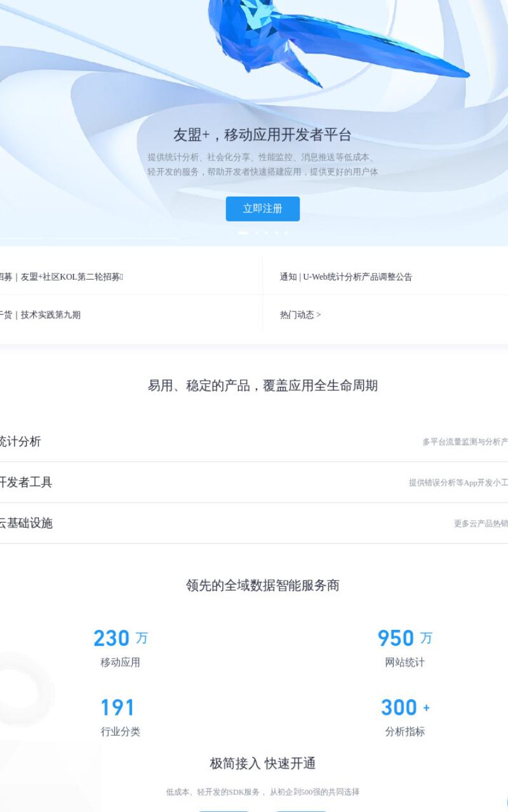
Task: Open the 热门动态 > more news link
Action: (300, 315)
